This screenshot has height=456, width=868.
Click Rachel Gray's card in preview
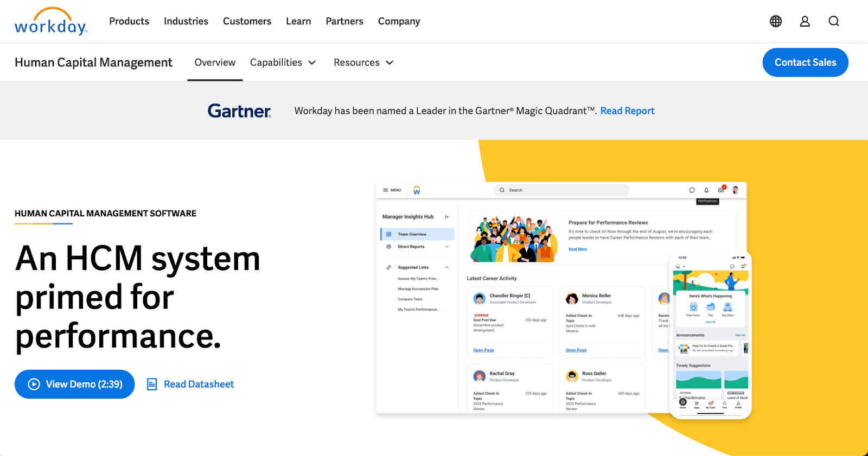pyautogui.click(x=510, y=389)
